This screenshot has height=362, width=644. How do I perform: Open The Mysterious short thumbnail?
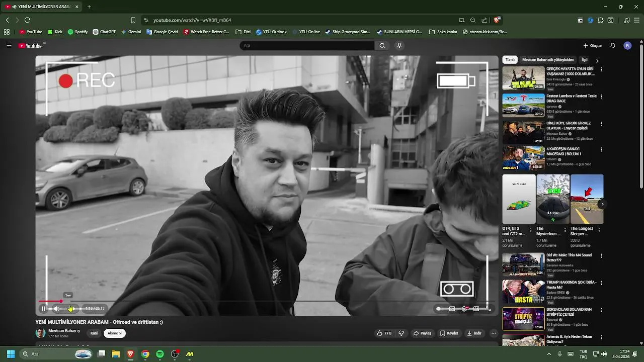pyautogui.click(x=553, y=199)
